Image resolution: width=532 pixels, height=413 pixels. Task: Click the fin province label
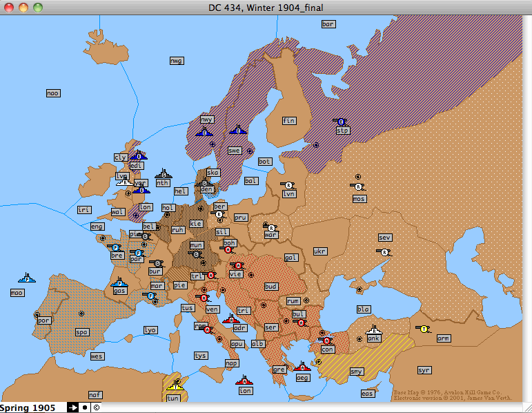(x=289, y=121)
